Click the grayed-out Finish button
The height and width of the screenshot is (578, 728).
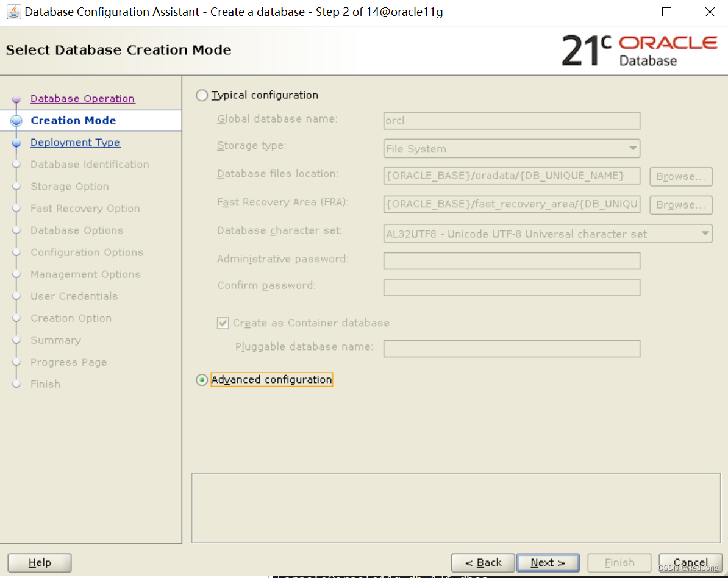(x=619, y=563)
